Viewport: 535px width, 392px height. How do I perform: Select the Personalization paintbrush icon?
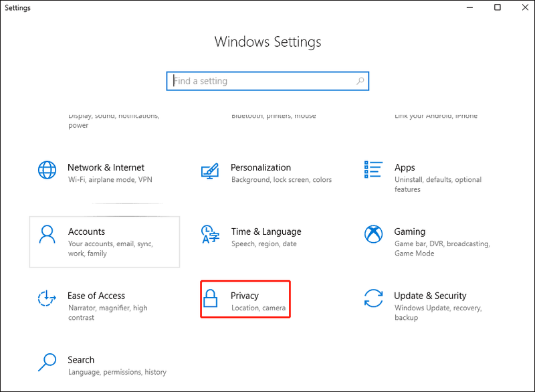coord(210,171)
